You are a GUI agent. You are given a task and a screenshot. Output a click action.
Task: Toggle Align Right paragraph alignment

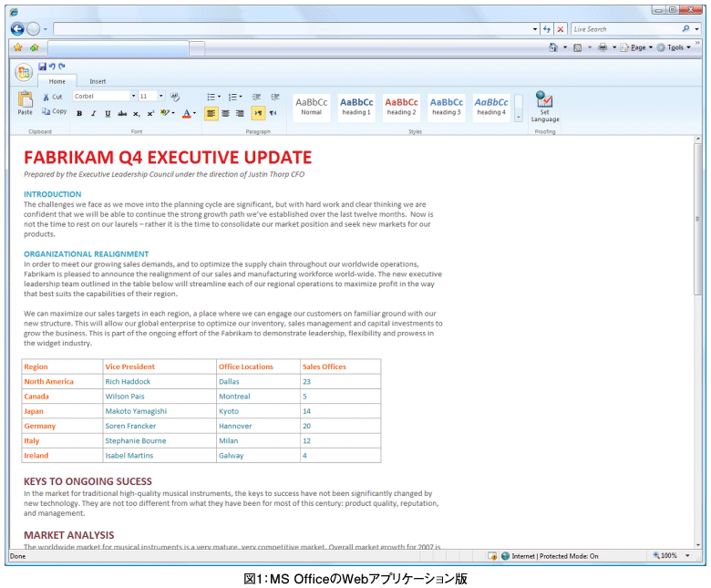click(x=240, y=113)
